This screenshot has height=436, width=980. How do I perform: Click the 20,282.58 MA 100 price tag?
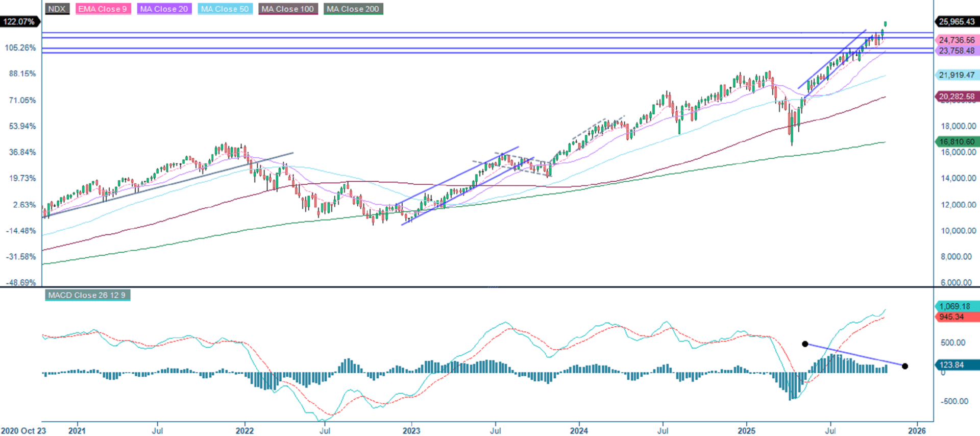tap(957, 96)
